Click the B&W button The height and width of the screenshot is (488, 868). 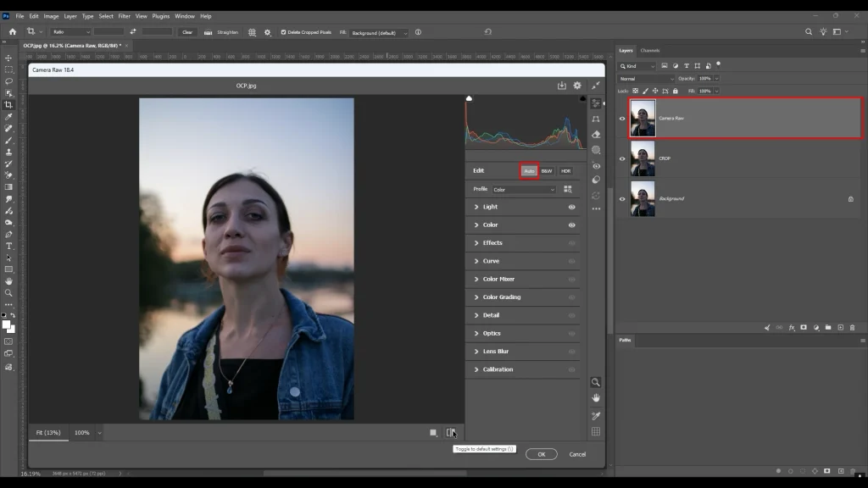click(547, 171)
